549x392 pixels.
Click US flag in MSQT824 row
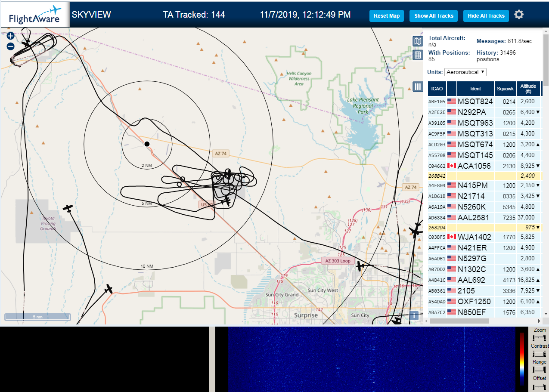tap(452, 101)
